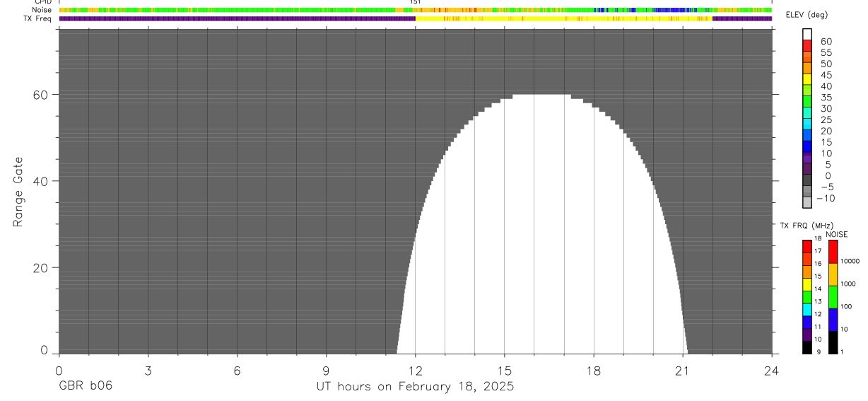This screenshot has width=868, height=401.
Task: Click the green segment of the NOISE colorbar
Action: point(833,297)
